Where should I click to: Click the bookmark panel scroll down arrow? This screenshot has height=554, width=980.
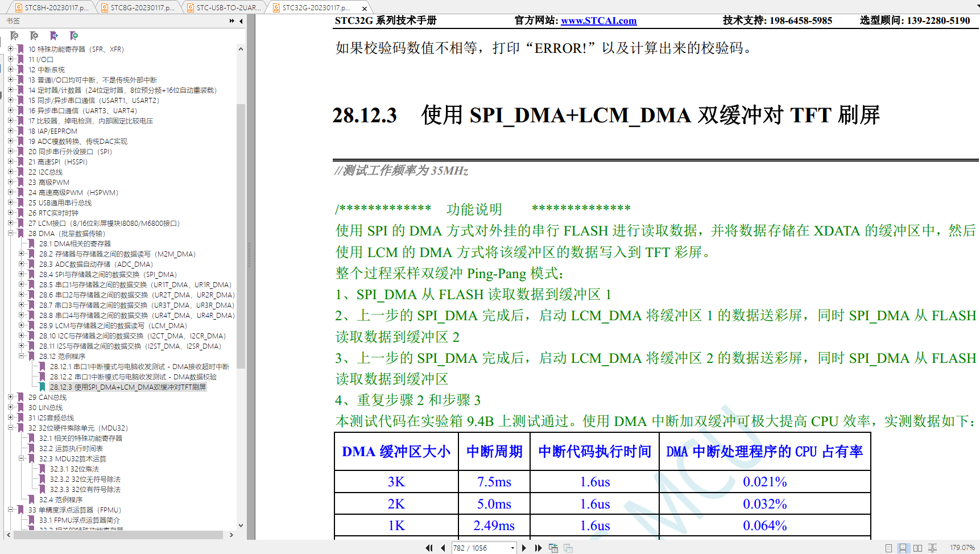tap(241, 526)
